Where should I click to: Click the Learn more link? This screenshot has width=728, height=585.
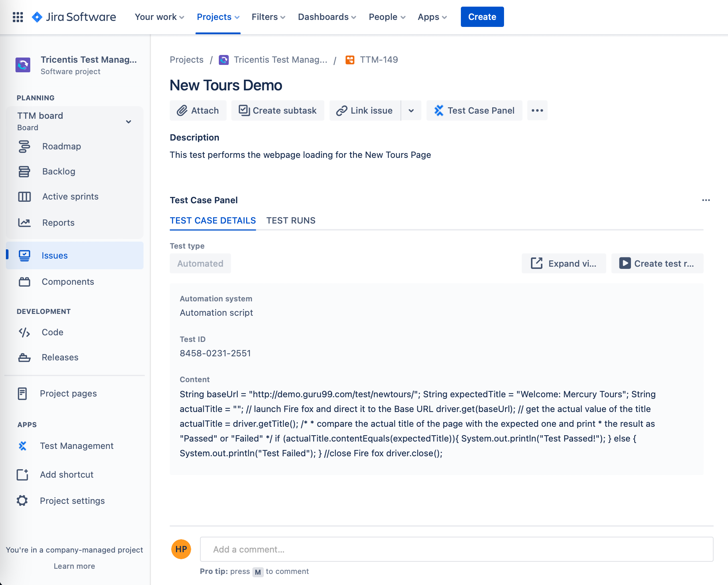click(x=75, y=566)
